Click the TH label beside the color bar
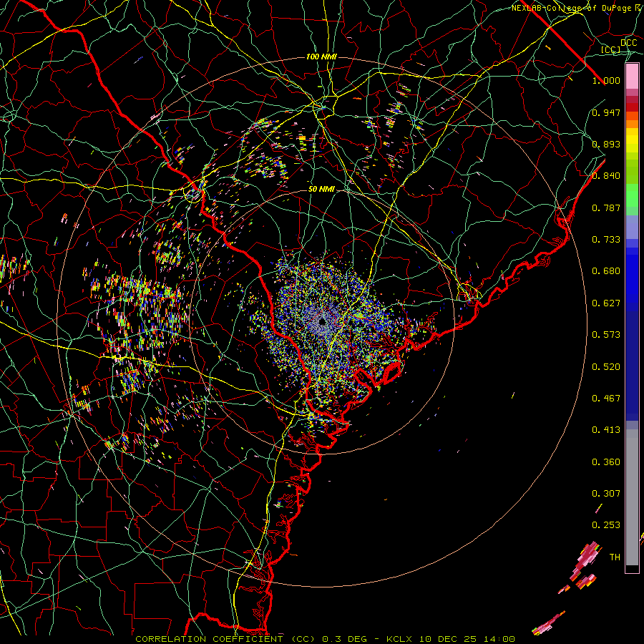This screenshot has height=644, width=644. 615,557
